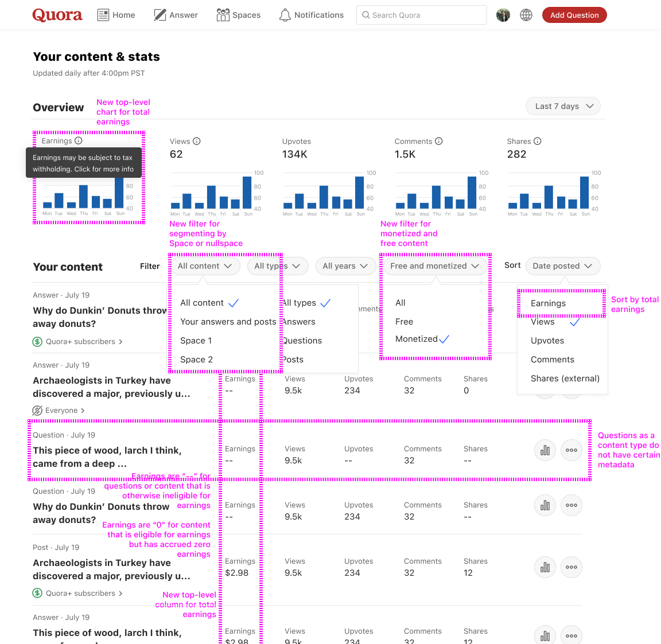Open the Dunkin' Donuts answer dated July 19
661x644 pixels.
[100, 317]
